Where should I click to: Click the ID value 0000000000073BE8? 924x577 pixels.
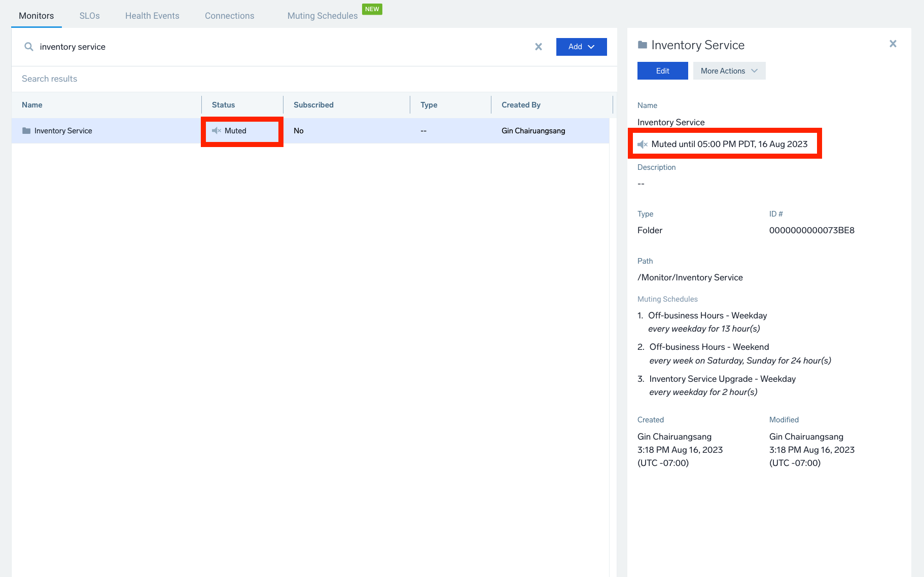coord(812,230)
